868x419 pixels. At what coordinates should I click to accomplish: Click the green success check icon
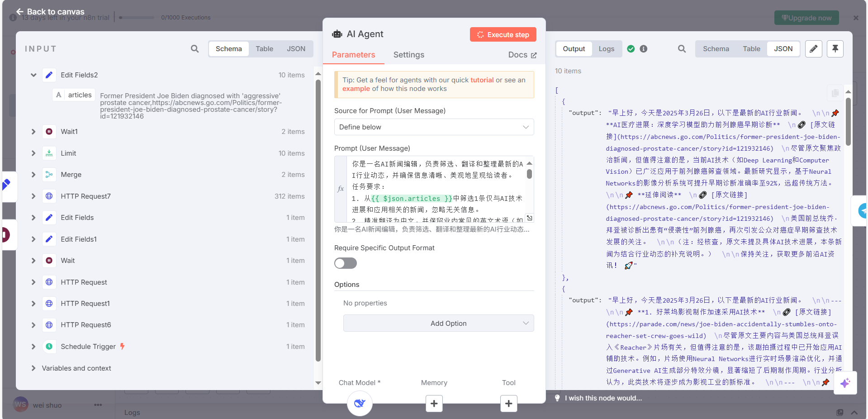tap(631, 49)
